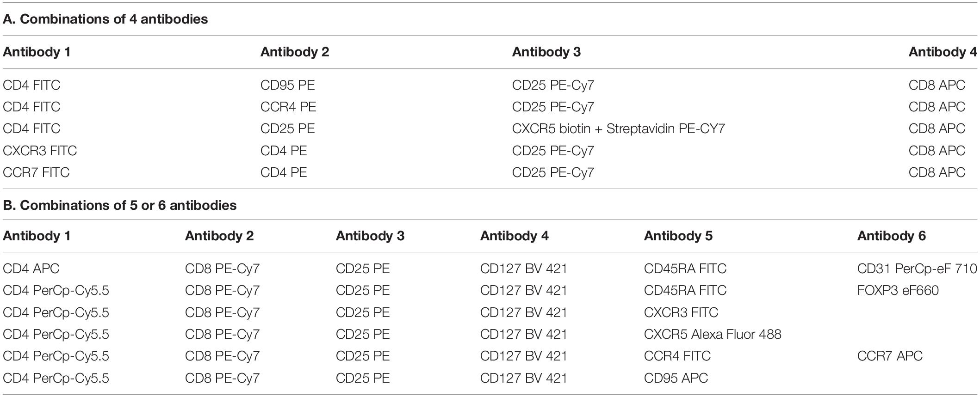The width and height of the screenshot is (980, 397).
Task: Click the 'CD95 PE' cell
Action: [287, 85]
